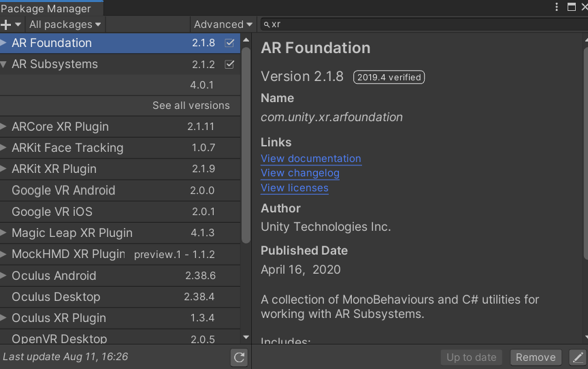Click the details panel scrollbar thumb
The image size is (588, 369).
point(586,153)
